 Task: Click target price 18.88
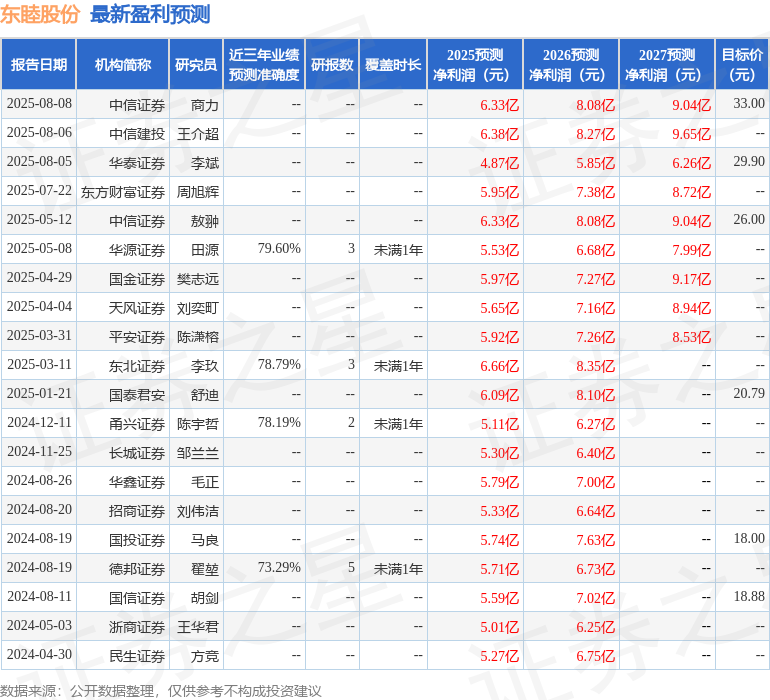(749, 596)
